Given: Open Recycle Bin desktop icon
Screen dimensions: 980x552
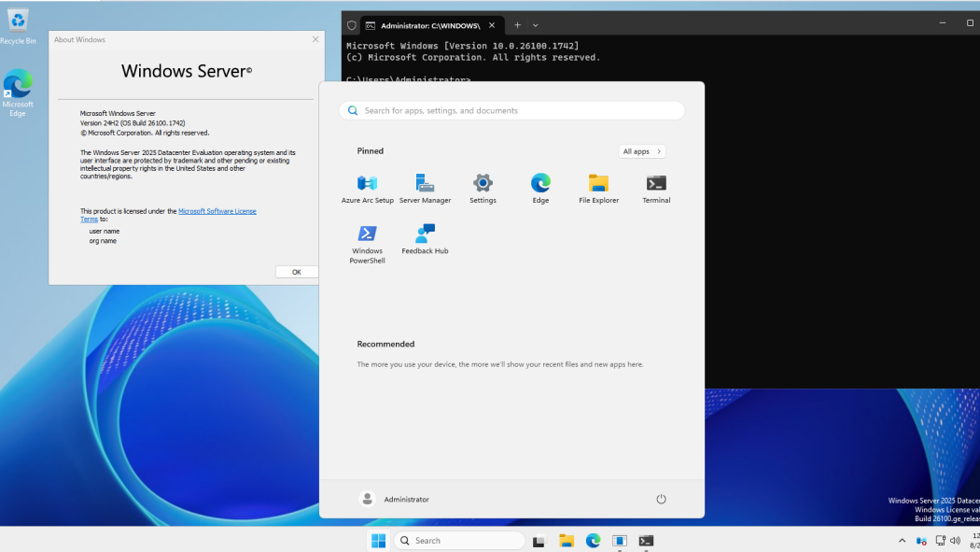Looking at the screenshot, I should 18,27.
